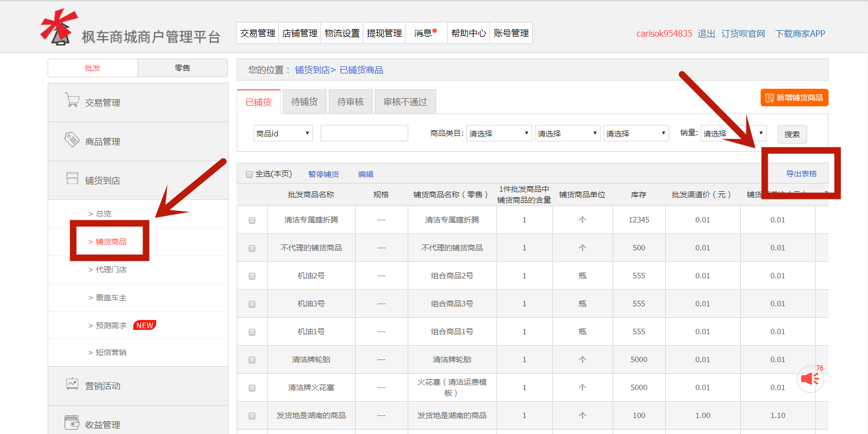Select the checkbox for 机油2号 row
This screenshot has height=434, width=868.
(x=252, y=276)
